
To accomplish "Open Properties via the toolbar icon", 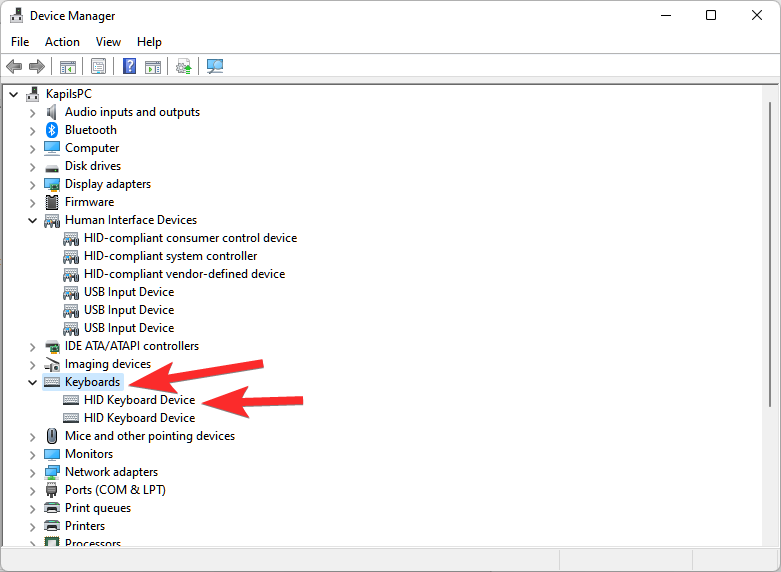I will (x=98, y=67).
